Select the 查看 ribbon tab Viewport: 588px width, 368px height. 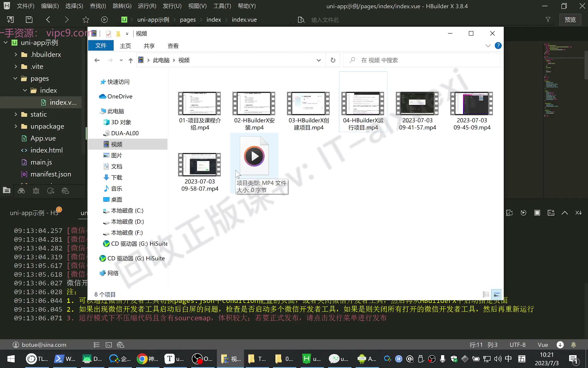pos(173,46)
